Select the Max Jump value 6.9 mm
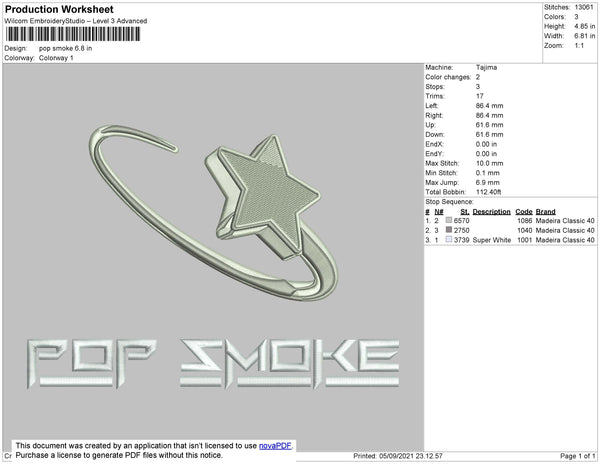Viewport: 600px width, 464px height. click(x=488, y=182)
